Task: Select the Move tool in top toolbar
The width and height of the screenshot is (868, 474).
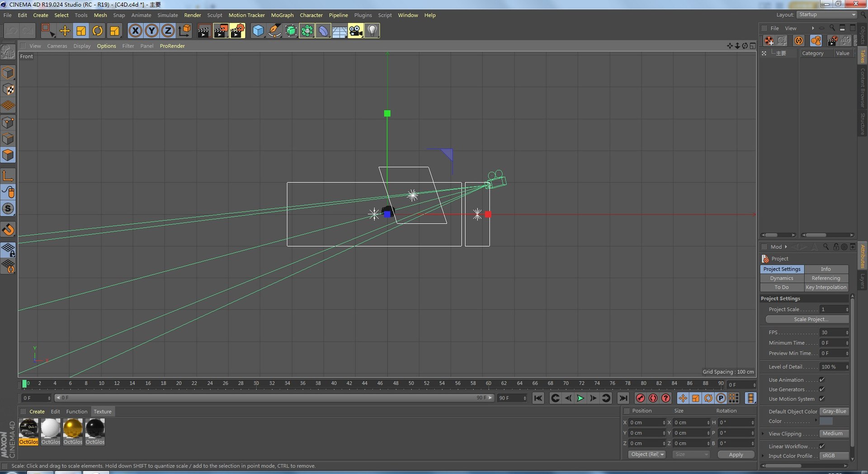Action: [x=65, y=31]
